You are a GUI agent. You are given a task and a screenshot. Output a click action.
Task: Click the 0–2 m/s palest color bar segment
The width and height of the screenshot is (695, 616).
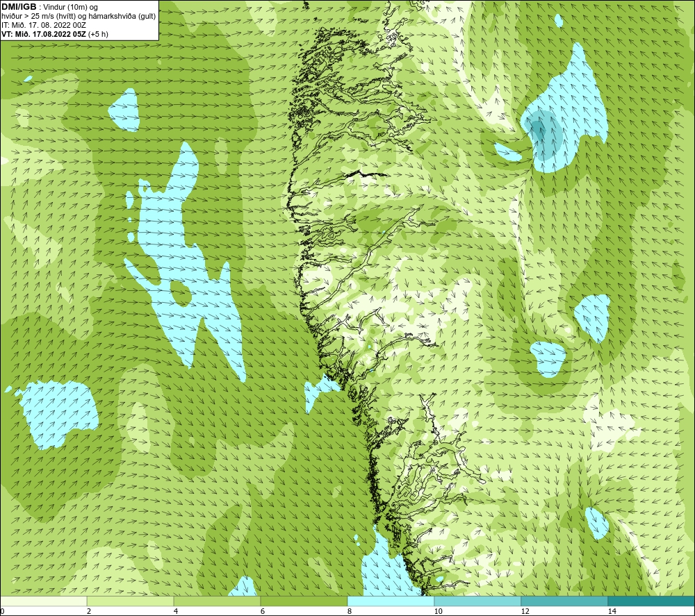pyautogui.click(x=43, y=601)
